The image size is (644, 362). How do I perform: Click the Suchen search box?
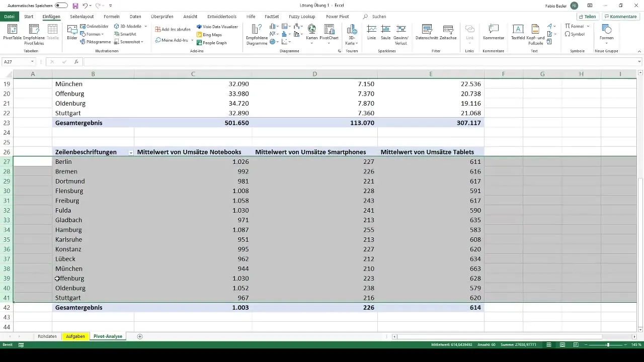click(379, 17)
